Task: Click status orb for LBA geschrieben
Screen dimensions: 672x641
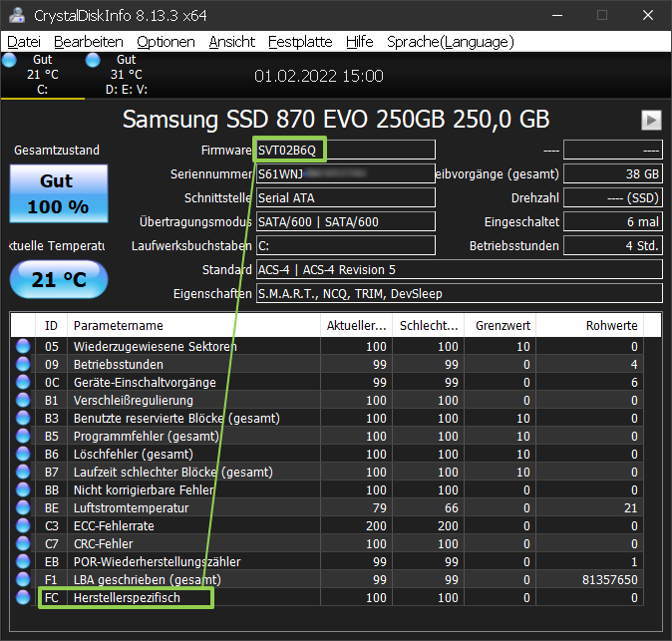Action: [x=23, y=580]
